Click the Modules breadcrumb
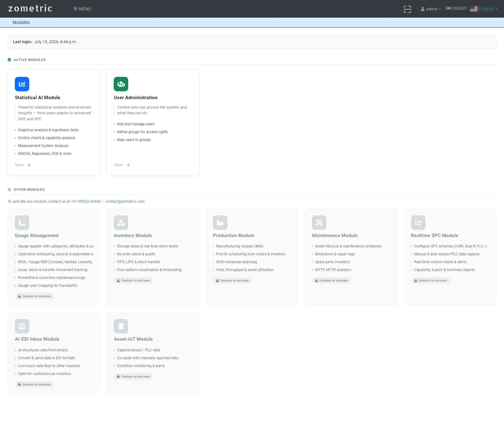This screenshot has width=504, height=426. coord(21,22)
